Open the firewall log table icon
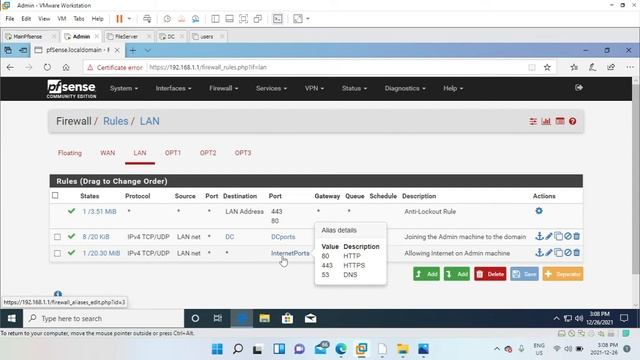The height and width of the screenshot is (360, 640). pos(560,121)
